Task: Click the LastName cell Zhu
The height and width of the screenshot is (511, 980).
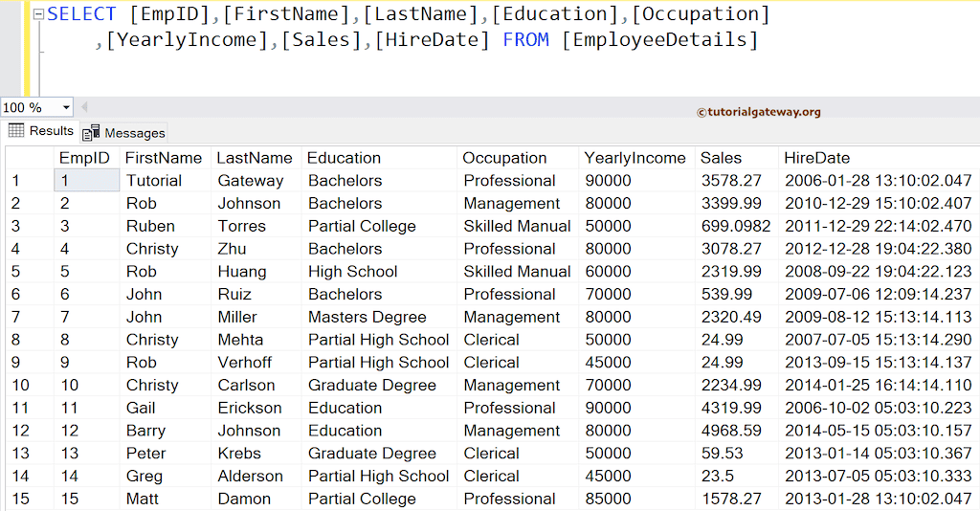Action: click(x=256, y=249)
